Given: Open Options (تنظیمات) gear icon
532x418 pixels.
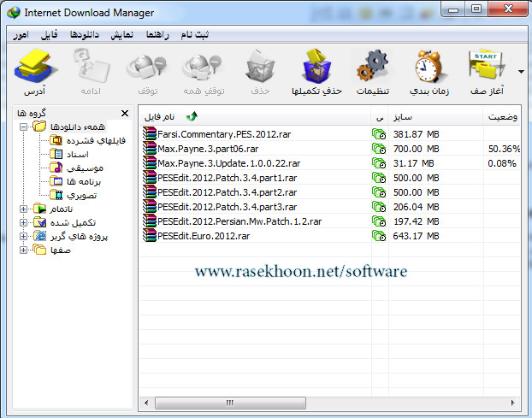Looking at the screenshot, I should [372, 68].
